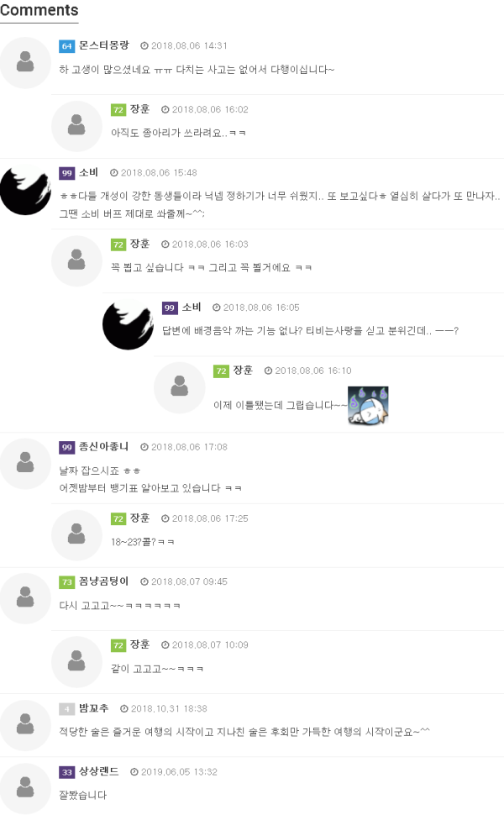Click the purple 99 badge next to 좀신아좋니
This screenshot has height=815, width=504.
[66, 448]
